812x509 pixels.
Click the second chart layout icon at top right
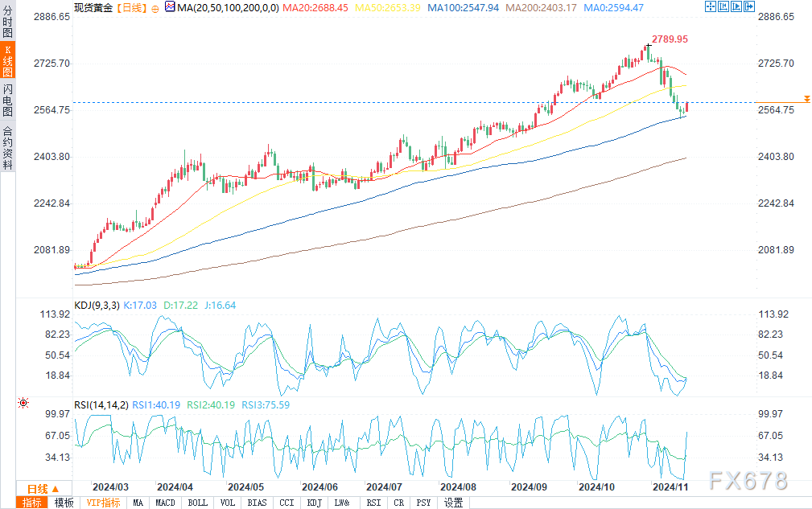pyautogui.click(x=723, y=7)
